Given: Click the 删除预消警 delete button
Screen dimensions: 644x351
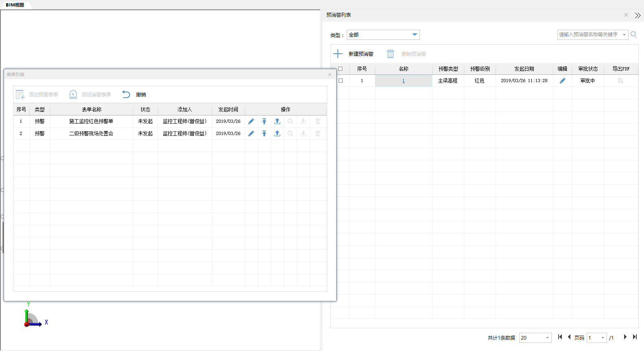Looking at the screenshot, I should coord(406,54).
